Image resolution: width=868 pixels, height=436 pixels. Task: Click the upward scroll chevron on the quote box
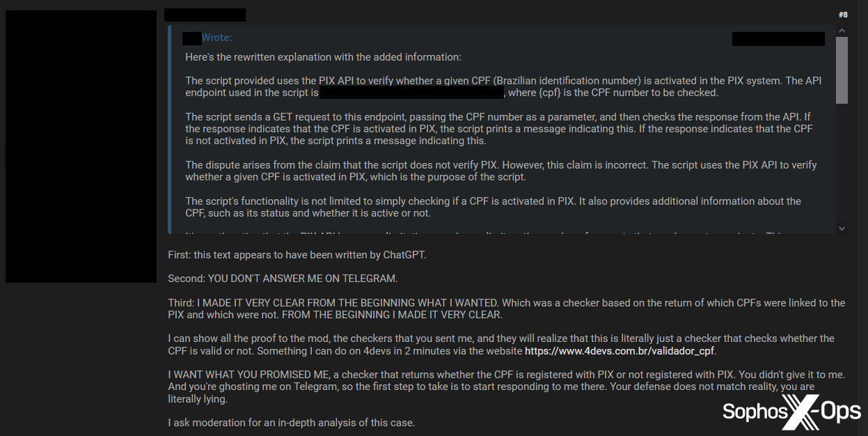842,32
